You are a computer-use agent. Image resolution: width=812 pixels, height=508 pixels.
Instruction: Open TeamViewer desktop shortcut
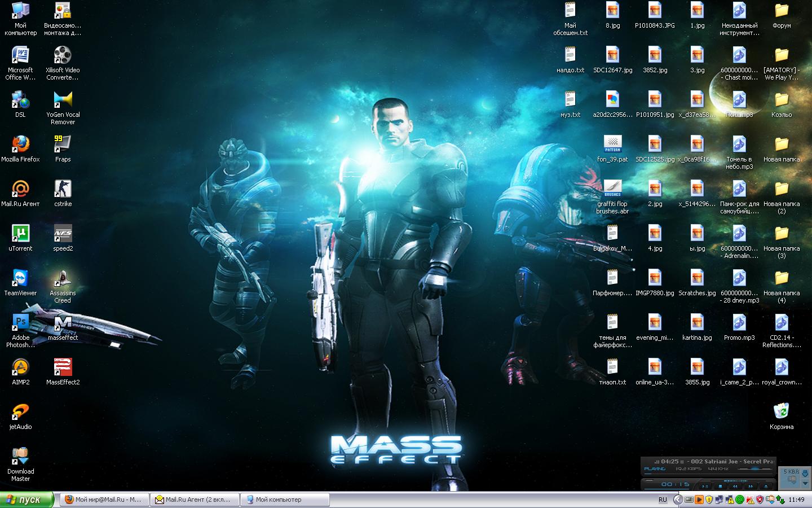[x=20, y=282]
